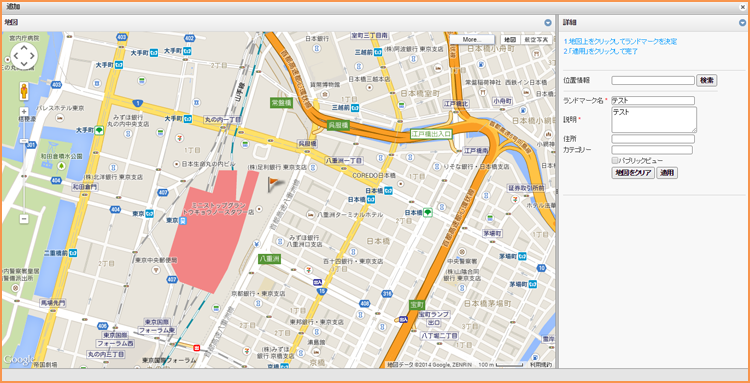Click the pan control compass circle
Image resolution: width=750 pixels, height=383 pixels.
(24, 56)
